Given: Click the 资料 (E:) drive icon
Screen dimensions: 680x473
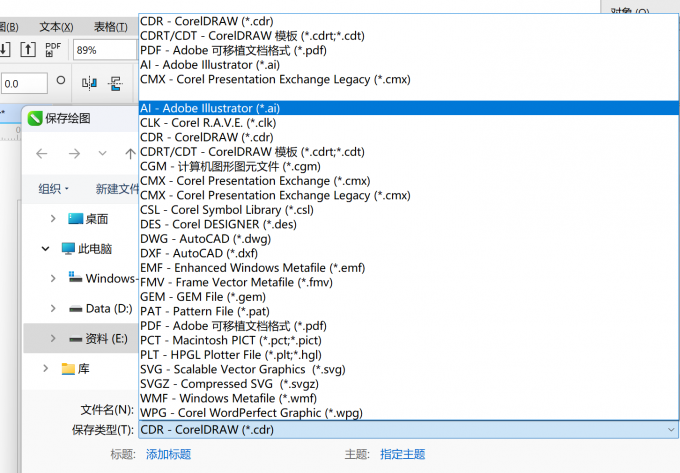Looking at the screenshot, I should pyautogui.click(x=75, y=339).
